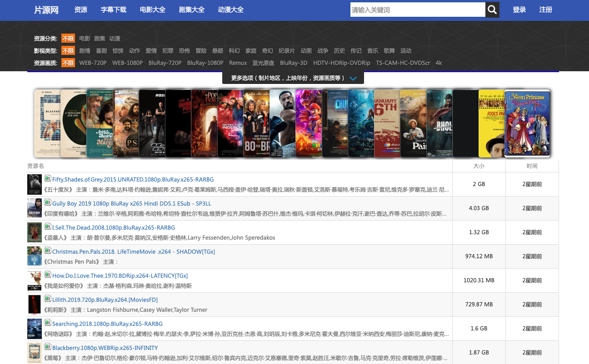This screenshot has height=364, width=589.
Task: Open I Sell The Dead row thumbnail
Action: 35,232
